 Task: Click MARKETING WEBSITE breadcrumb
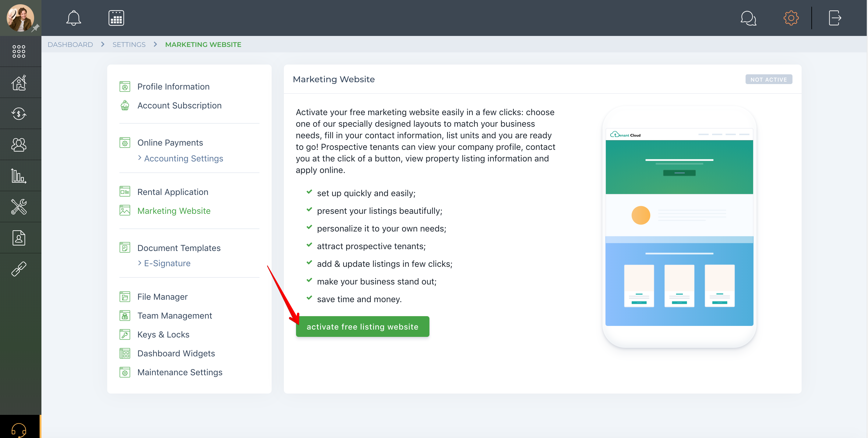[x=203, y=44]
